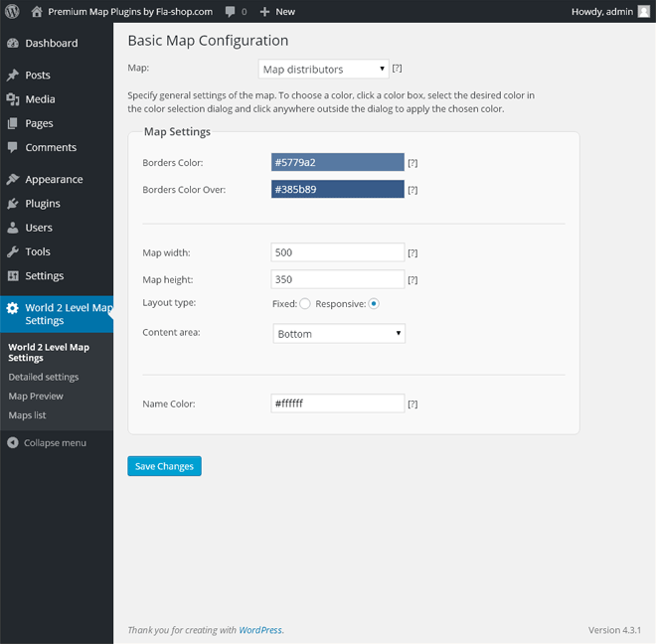The width and height of the screenshot is (656, 644).
Task: Click the Appearance brush icon
Action: click(13, 179)
